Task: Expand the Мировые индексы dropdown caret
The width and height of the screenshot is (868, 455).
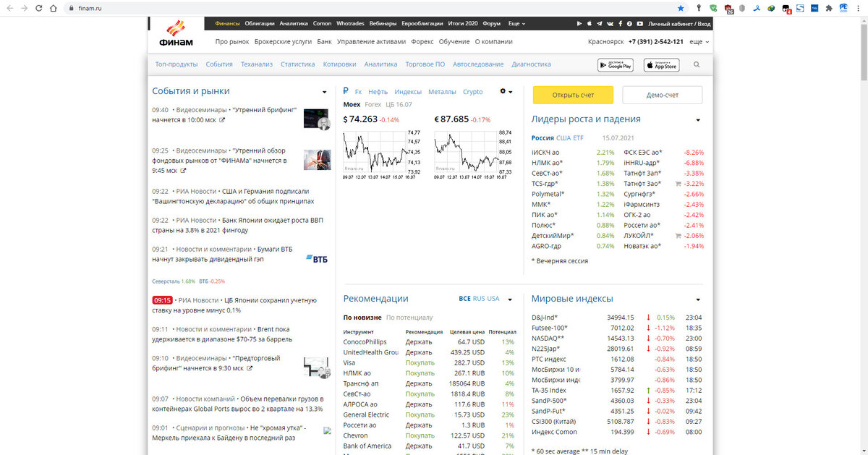Action: (698, 299)
